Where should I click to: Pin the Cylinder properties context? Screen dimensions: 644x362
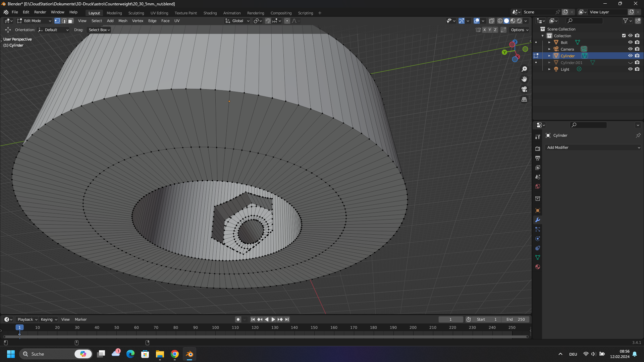point(638,135)
